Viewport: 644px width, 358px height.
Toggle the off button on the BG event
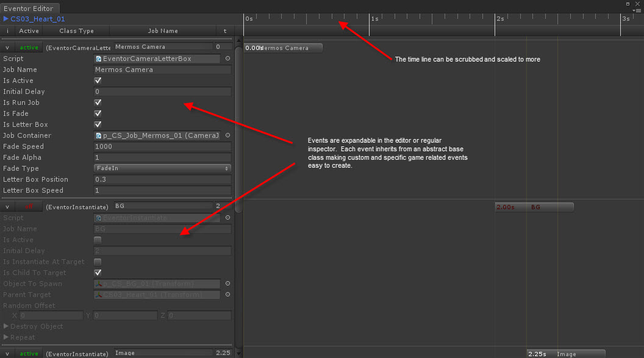pos(28,207)
